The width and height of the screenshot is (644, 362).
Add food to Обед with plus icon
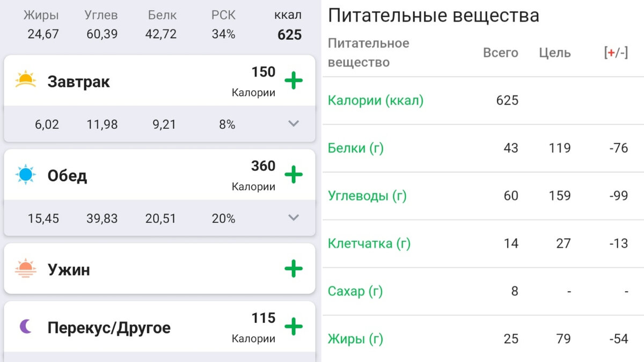pyautogui.click(x=293, y=175)
